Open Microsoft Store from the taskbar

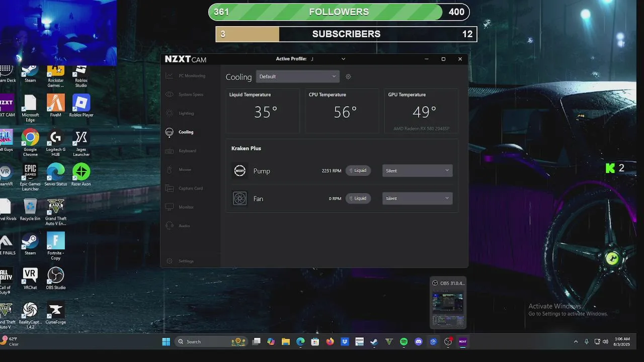click(315, 342)
